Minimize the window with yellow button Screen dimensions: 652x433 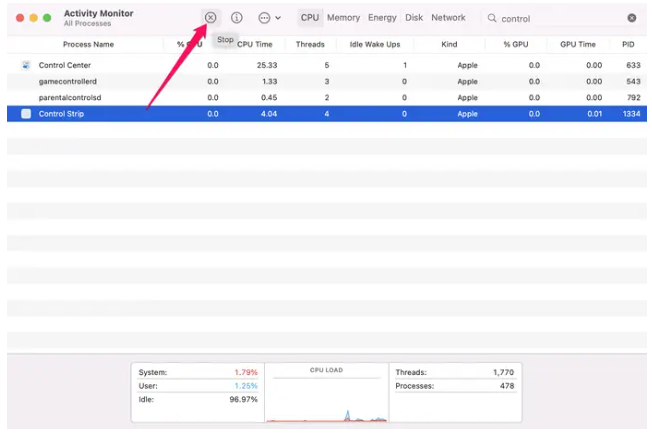(33, 17)
